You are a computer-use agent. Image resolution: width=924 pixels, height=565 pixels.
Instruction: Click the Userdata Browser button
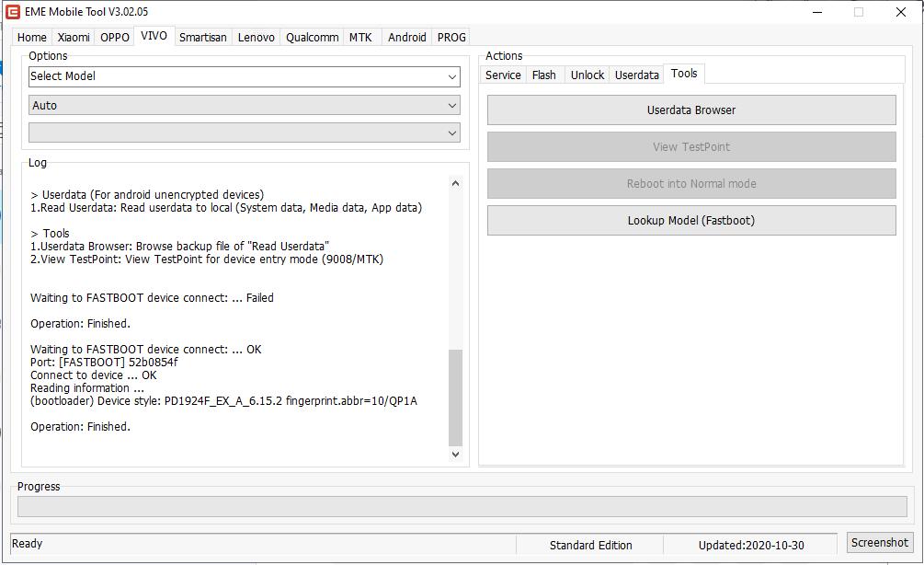tap(691, 110)
